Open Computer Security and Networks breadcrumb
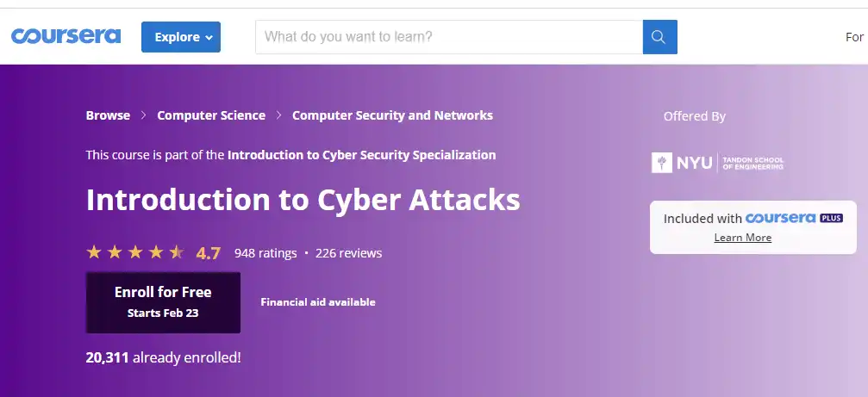The width and height of the screenshot is (868, 397). coord(392,115)
